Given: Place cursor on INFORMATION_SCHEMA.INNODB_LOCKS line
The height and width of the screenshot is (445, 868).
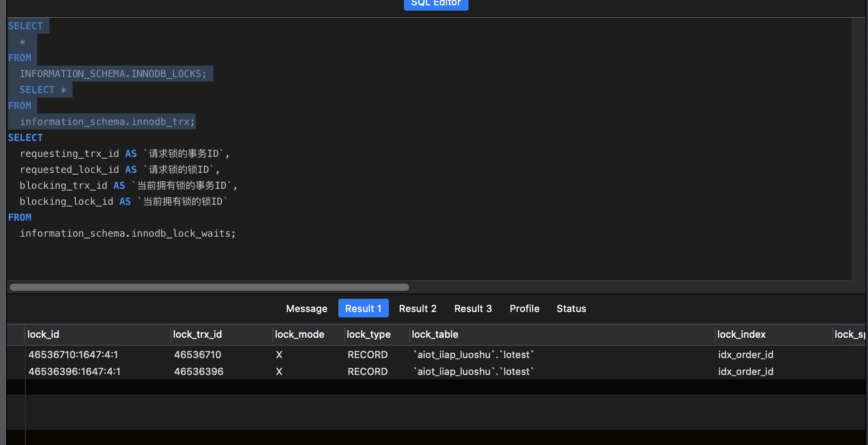Looking at the screenshot, I should [x=113, y=74].
